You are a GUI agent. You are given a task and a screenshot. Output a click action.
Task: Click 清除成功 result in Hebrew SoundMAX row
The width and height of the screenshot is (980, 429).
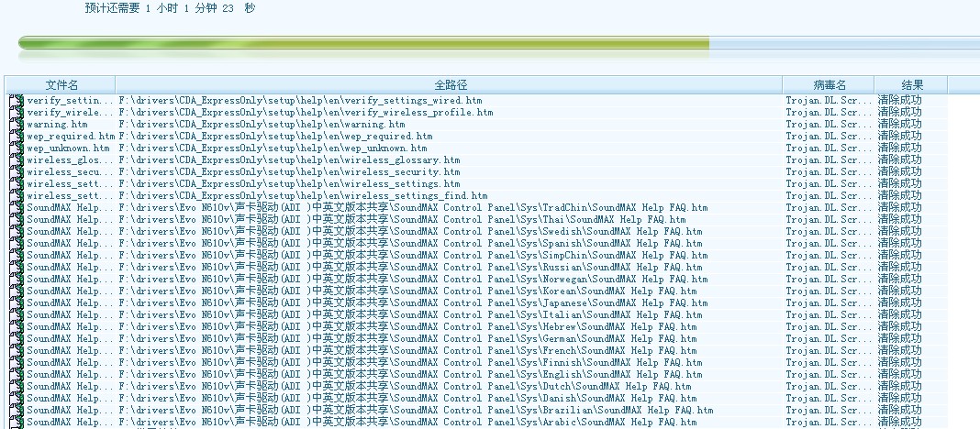[x=899, y=326]
